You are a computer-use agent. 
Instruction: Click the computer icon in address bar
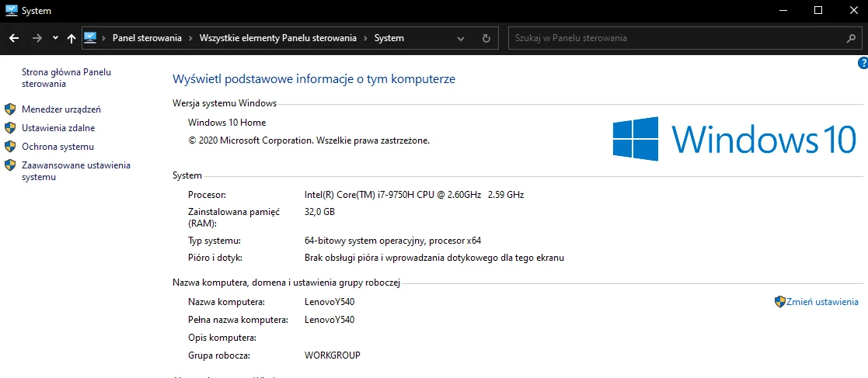[90, 37]
